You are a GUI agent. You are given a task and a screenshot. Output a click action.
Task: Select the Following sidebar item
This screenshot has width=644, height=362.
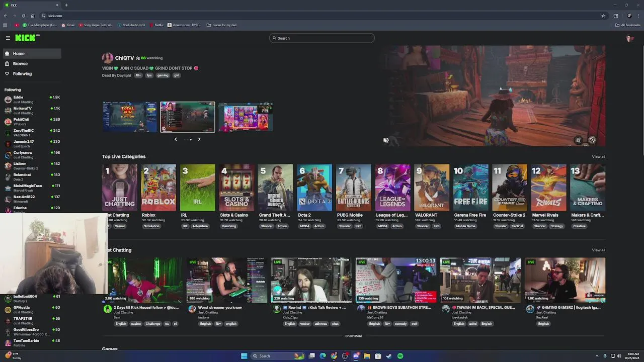(31, 73)
